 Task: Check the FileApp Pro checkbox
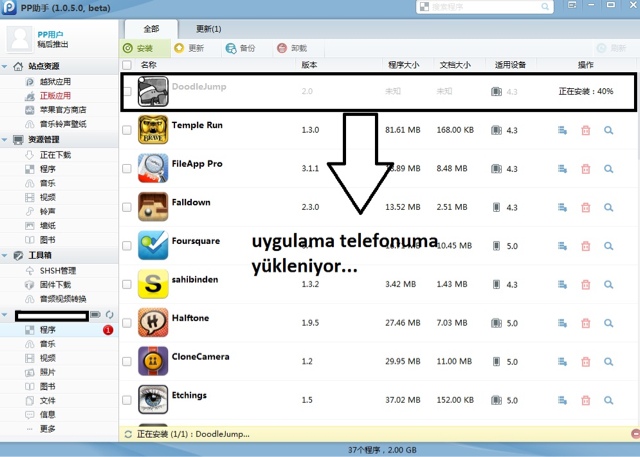[x=127, y=168]
